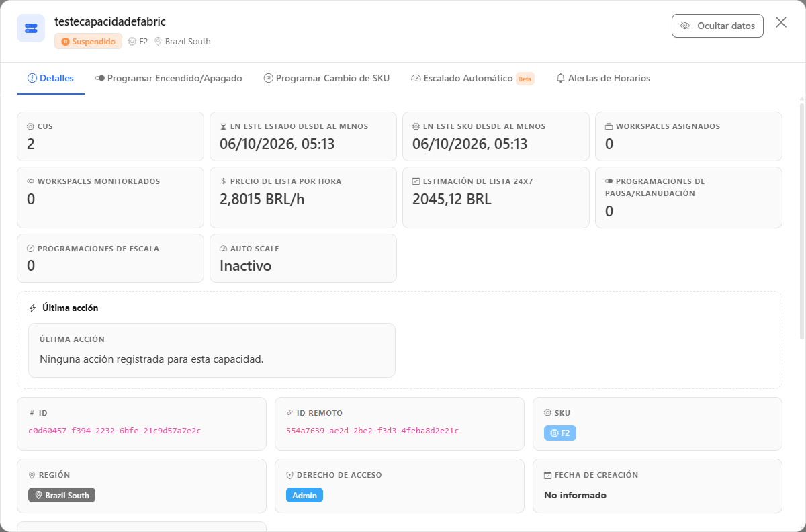Click the CUS card value 2
This screenshot has width=806, height=532.
coord(31,144)
